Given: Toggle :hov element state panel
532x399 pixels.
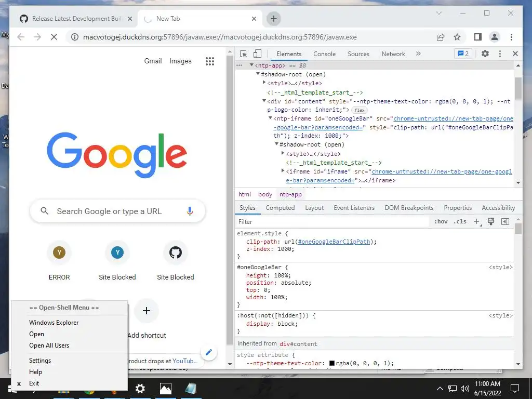Looking at the screenshot, I should pos(441,221).
